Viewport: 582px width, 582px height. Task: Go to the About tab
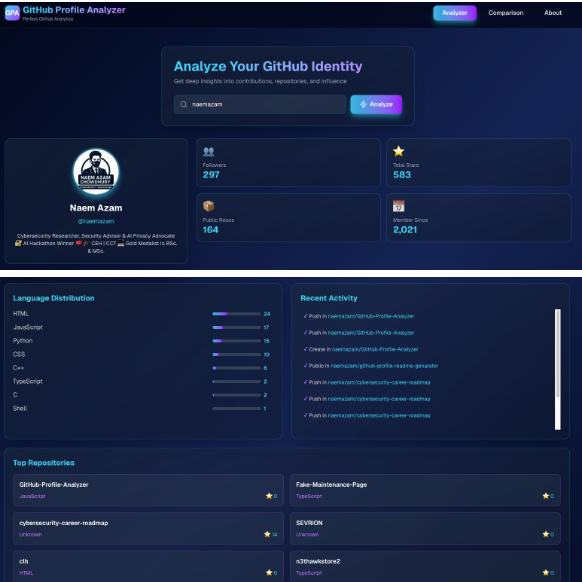(553, 13)
